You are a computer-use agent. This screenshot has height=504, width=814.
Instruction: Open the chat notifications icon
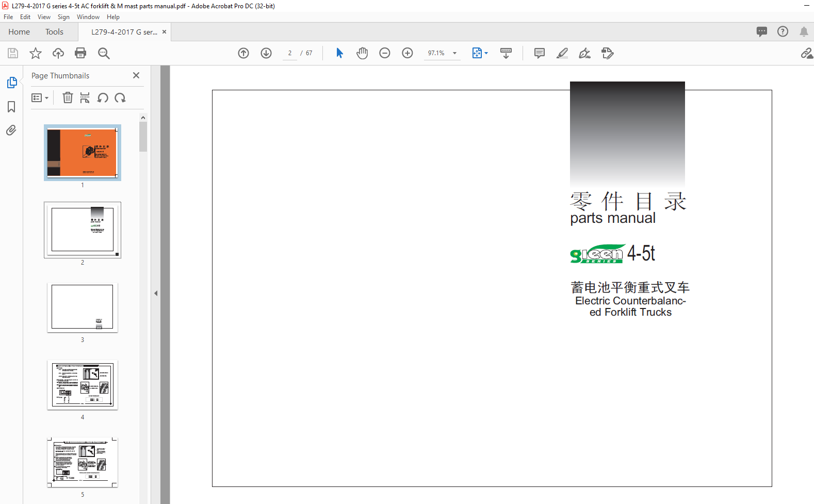click(x=762, y=31)
